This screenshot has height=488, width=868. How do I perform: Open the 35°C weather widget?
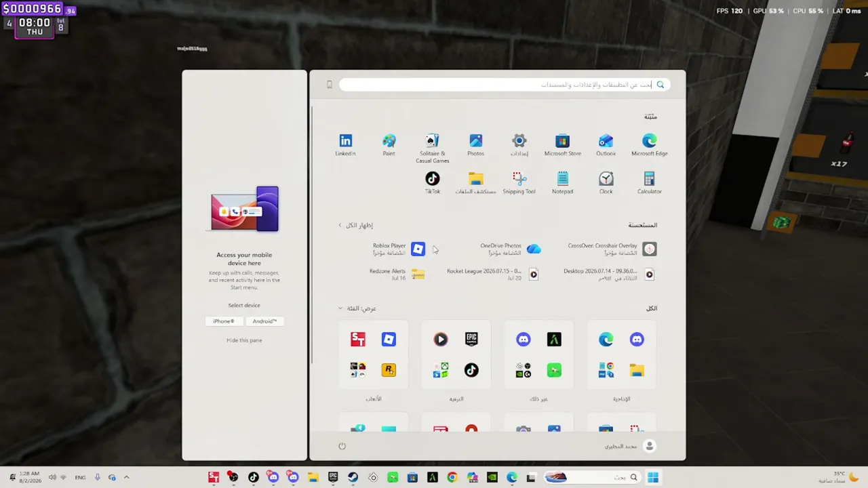point(838,477)
